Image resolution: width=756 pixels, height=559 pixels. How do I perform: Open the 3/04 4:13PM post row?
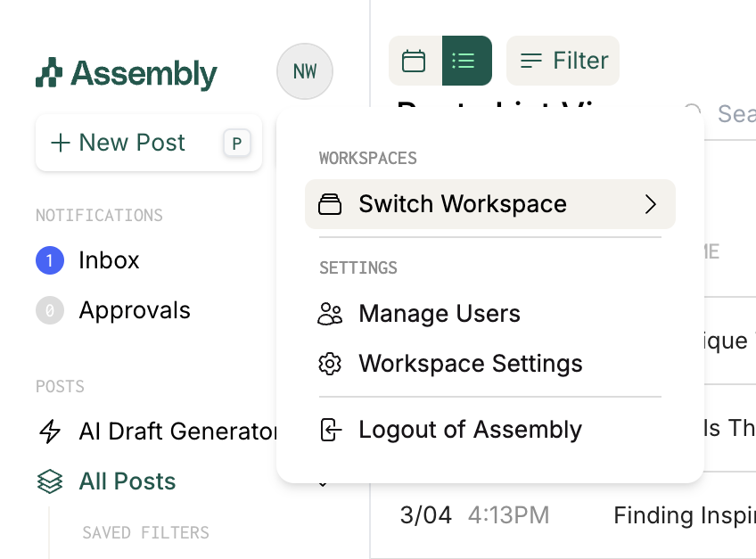click(x=571, y=515)
